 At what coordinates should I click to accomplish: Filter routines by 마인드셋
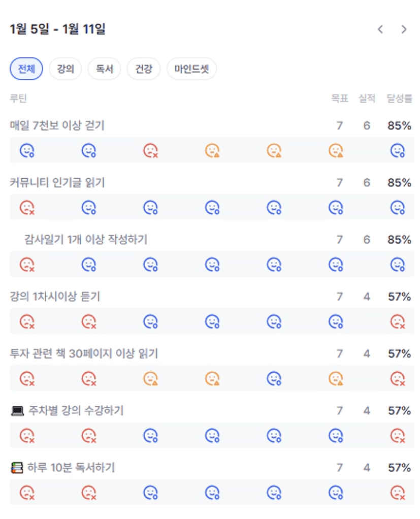[x=191, y=69]
